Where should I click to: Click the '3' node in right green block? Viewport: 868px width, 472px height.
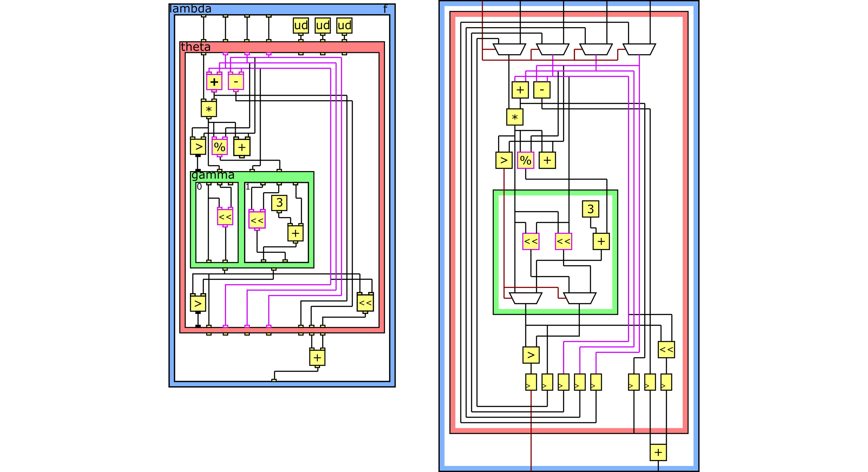click(x=590, y=209)
